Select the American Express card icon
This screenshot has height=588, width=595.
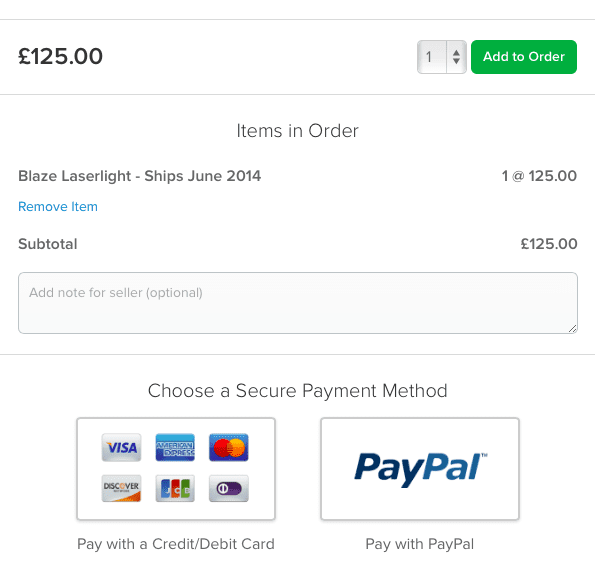(175, 447)
